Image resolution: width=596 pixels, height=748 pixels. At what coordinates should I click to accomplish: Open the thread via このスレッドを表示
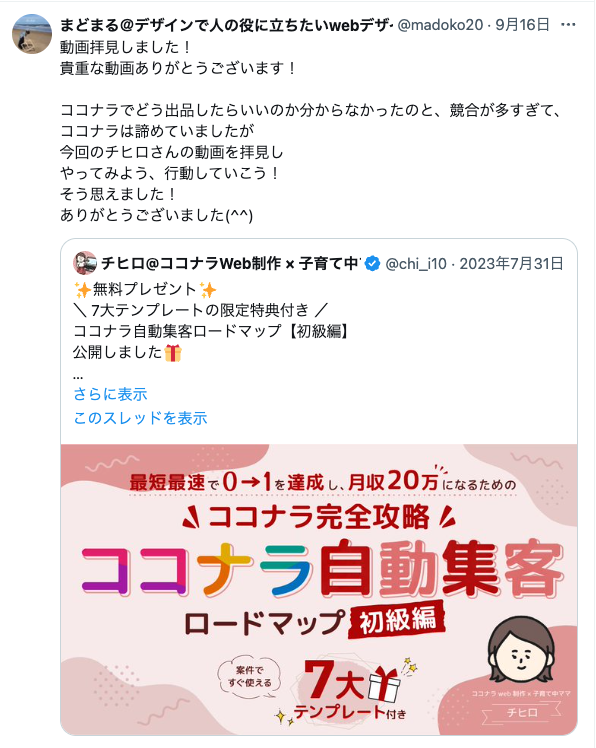[140, 418]
